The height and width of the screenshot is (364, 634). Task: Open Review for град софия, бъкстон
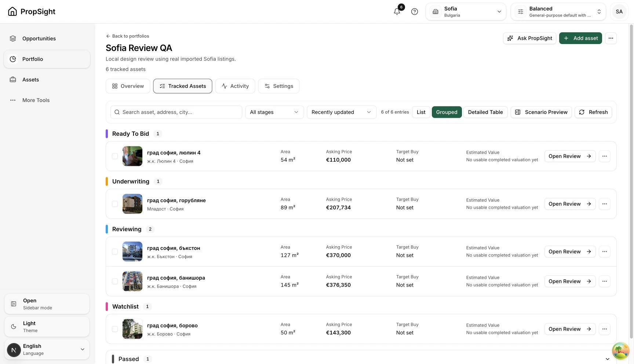[x=570, y=252]
